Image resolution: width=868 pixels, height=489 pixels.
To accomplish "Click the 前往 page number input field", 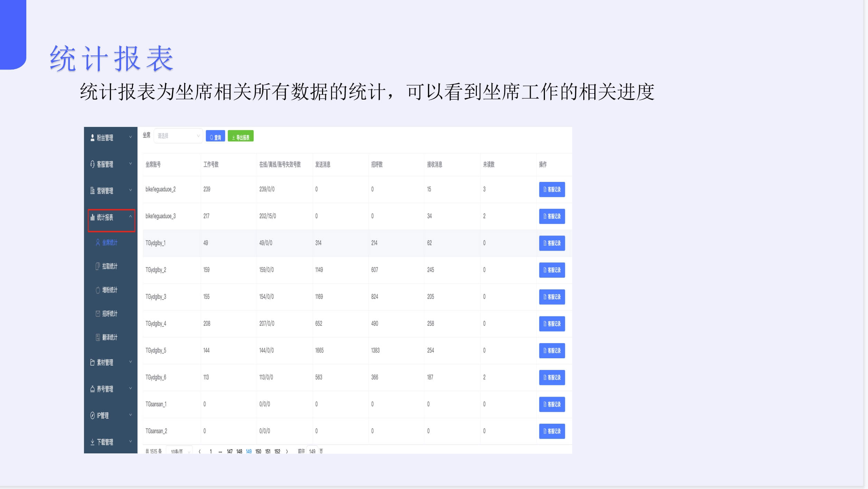I will click(x=312, y=451).
